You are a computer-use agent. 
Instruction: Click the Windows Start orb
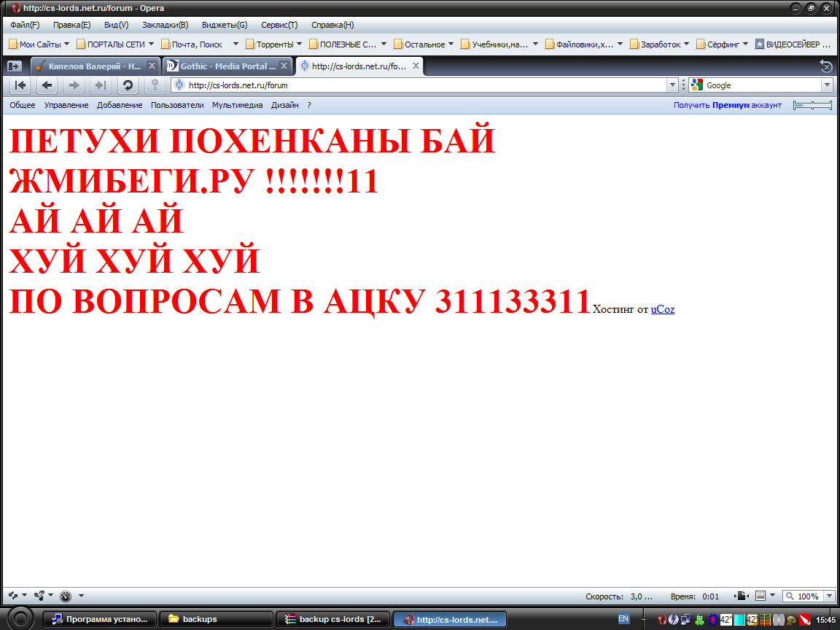tap(20, 619)
